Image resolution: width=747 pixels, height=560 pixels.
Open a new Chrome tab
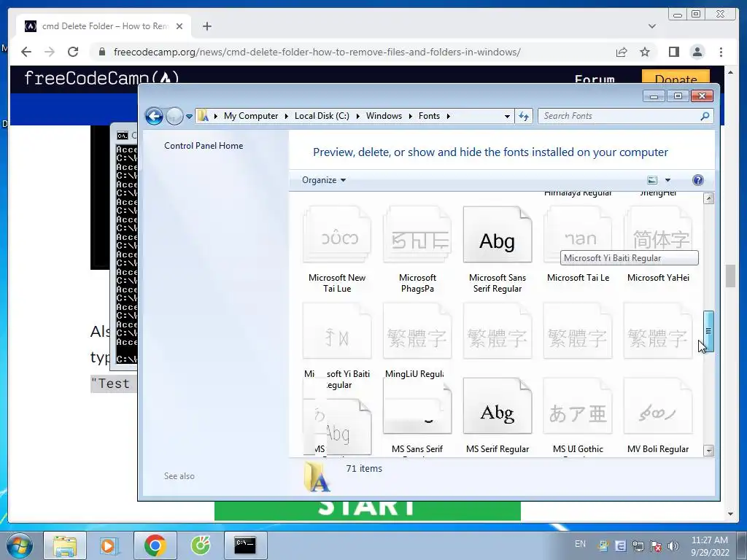click(x=206, y=26)
